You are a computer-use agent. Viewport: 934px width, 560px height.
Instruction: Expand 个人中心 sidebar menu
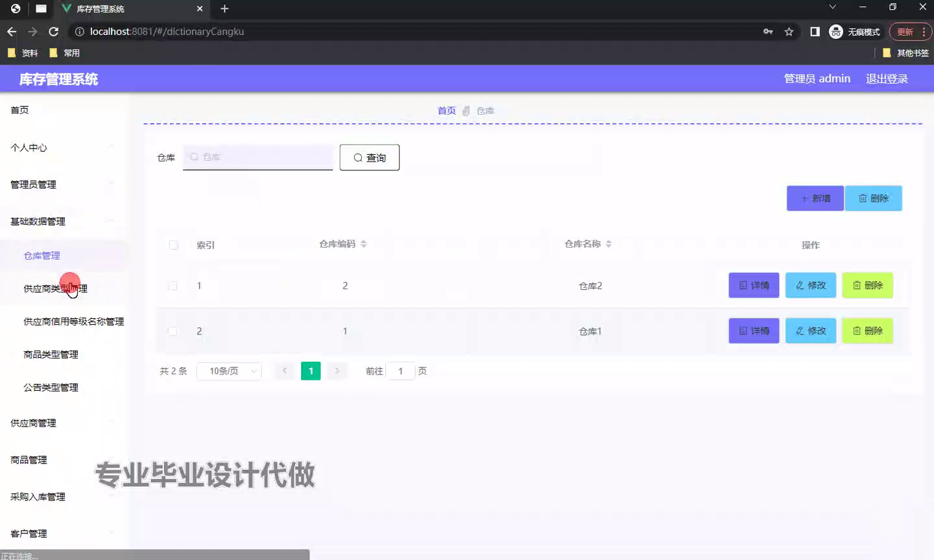(64, 148)
